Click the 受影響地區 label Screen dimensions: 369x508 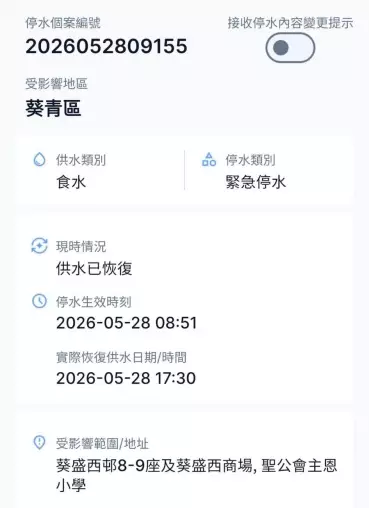click(57, 84)
